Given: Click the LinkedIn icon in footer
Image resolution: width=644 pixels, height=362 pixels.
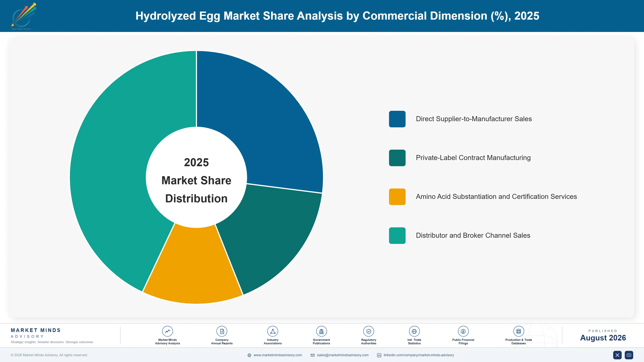Looking at the screenshot, I should coord(379,355).
